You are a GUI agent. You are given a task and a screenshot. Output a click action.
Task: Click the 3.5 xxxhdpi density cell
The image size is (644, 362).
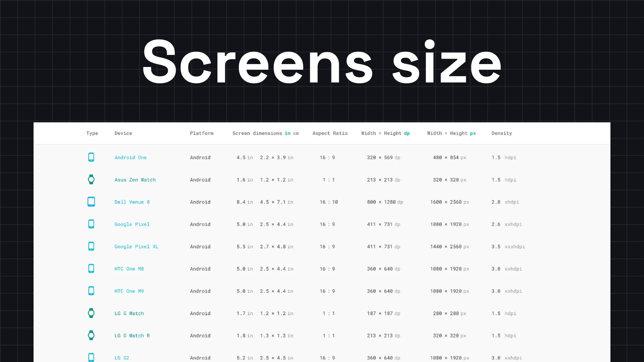[508, 247]
